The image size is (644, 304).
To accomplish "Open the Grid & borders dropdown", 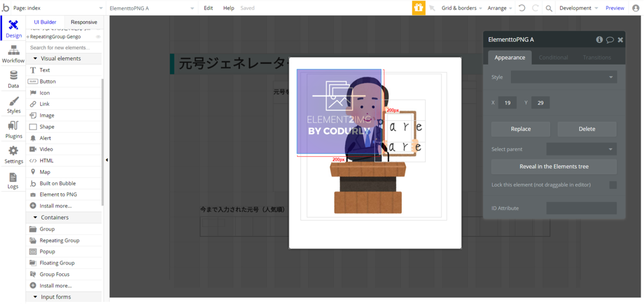I will point(462,8).
